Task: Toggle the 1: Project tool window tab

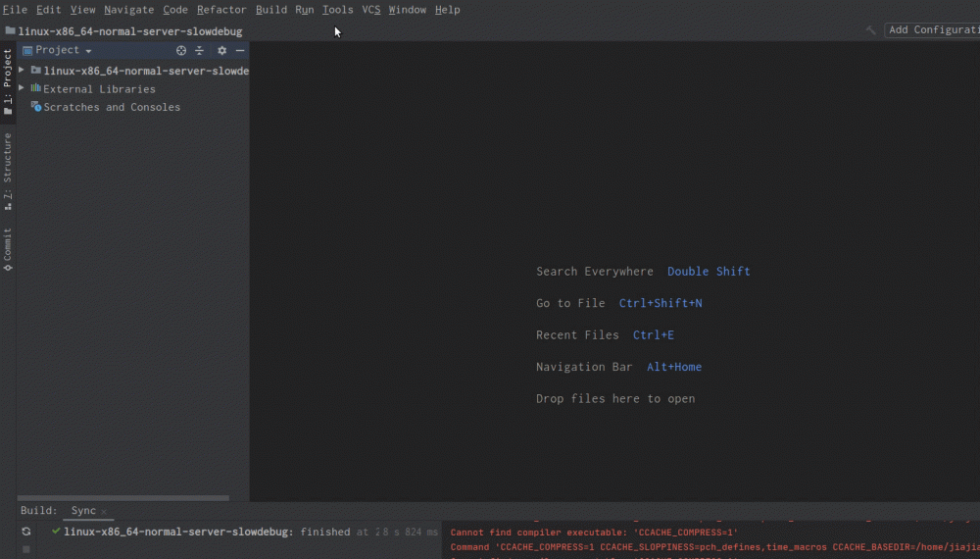Action: tap(8, 81)
